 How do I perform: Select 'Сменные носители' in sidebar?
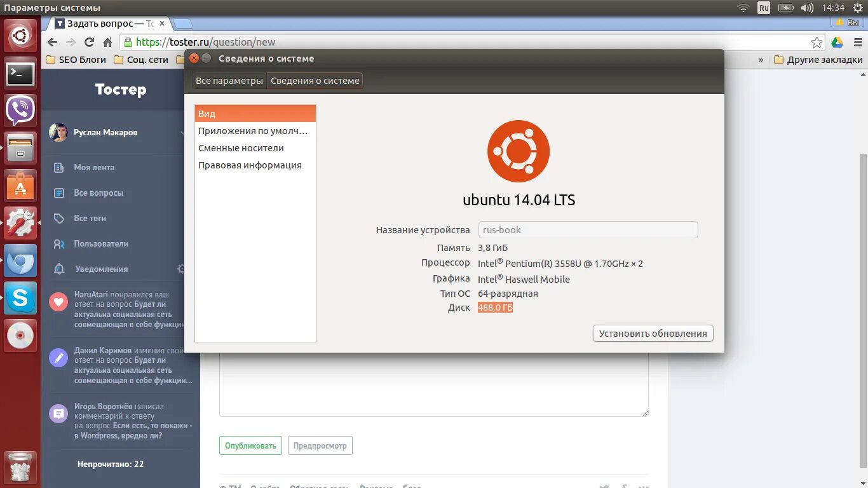255,148
